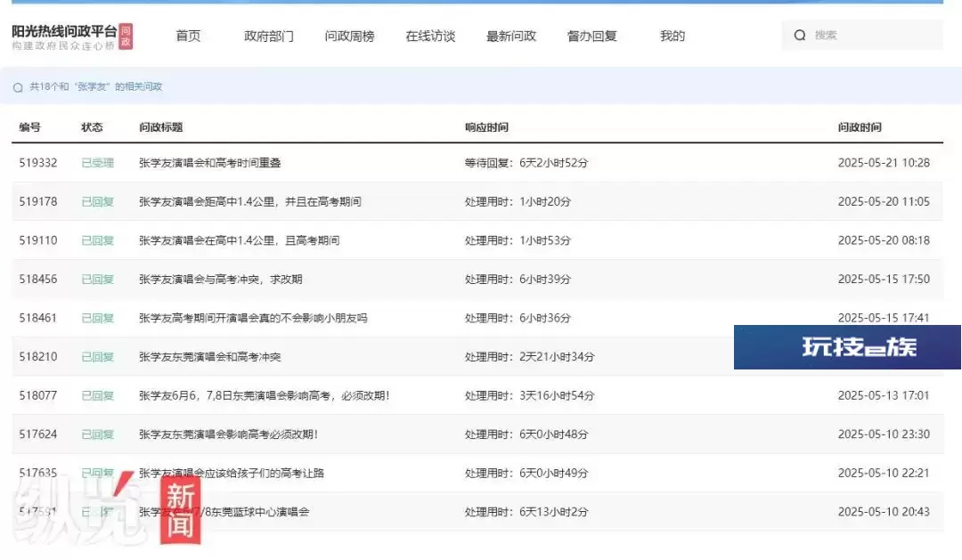The image size is (962, 560).
Task: Click 处理用时: 6天0小时49分 cell
Action: [x=526, y=473]
